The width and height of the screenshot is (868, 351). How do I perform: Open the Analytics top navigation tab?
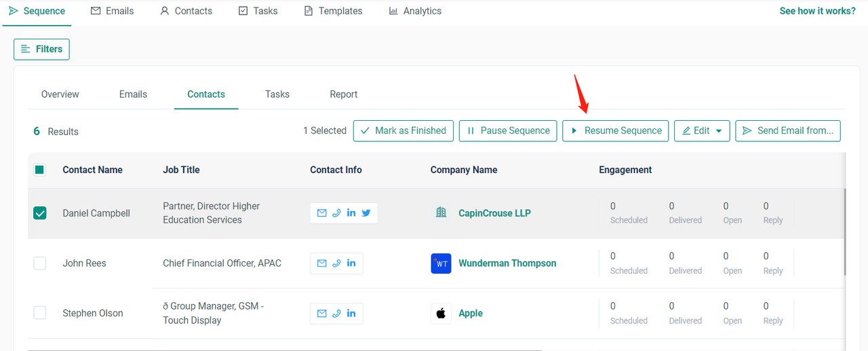(415, 11)
